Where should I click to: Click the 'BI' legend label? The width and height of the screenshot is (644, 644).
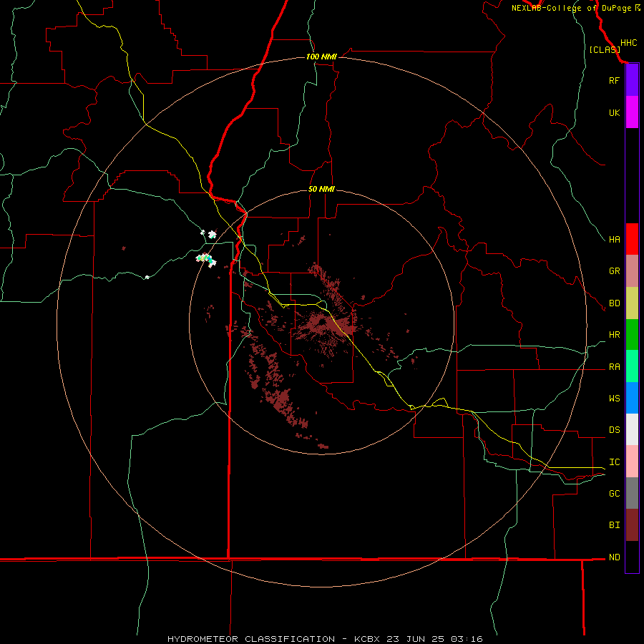point(614,525)
